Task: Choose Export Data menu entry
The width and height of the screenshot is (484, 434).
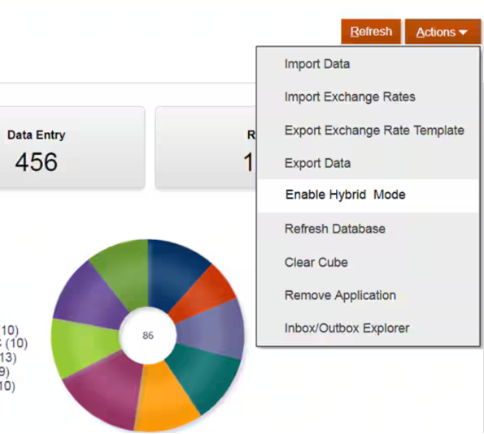Action: click(368, 163)
